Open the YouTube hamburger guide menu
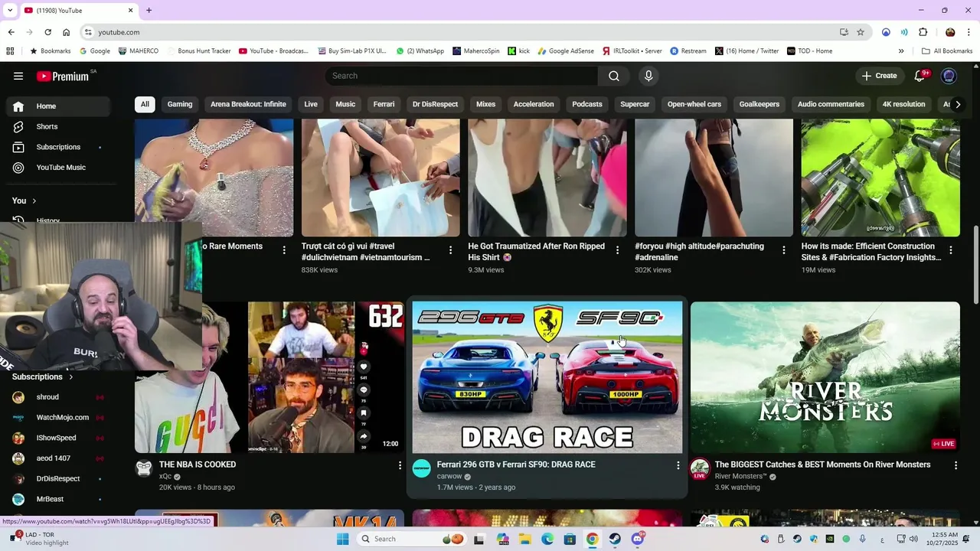980x551 pixels. pos(18,76)
